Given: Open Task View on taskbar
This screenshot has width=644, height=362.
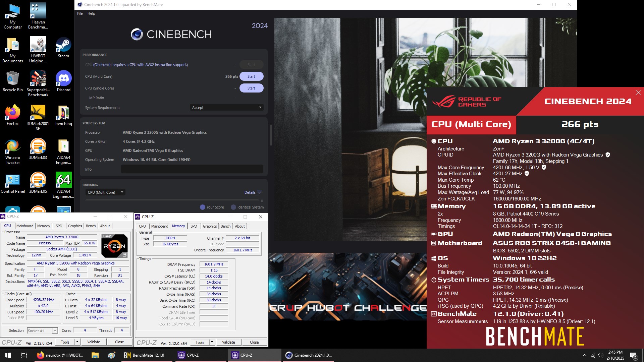Looking at the screenshot, I should click(x=24, y=355).
